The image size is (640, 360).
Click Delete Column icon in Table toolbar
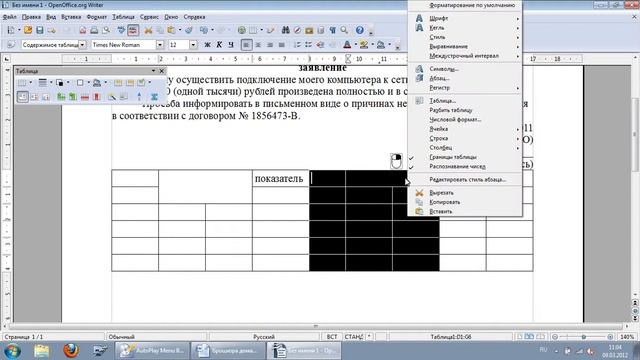click(97, 97)
